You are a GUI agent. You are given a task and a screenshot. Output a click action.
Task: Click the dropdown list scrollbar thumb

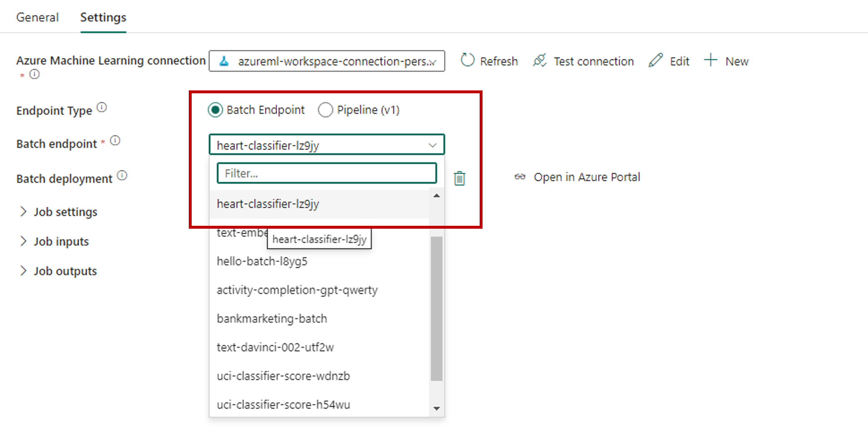(436, 308)
